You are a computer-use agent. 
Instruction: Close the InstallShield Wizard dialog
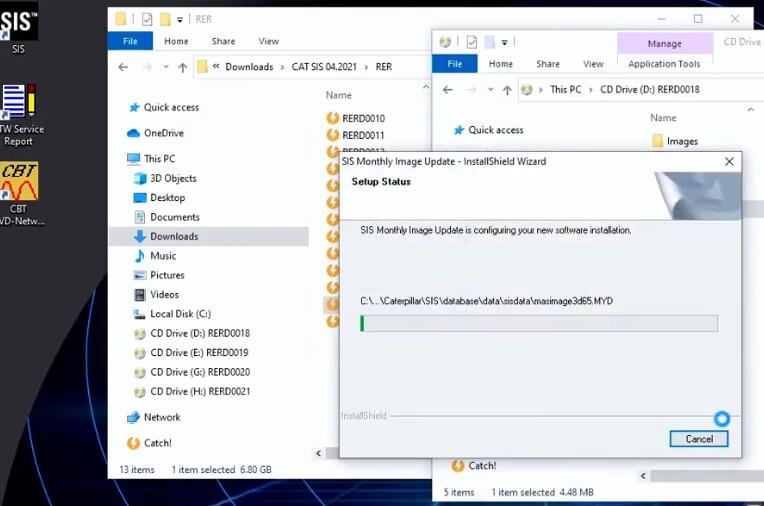[x=729, y=161]
